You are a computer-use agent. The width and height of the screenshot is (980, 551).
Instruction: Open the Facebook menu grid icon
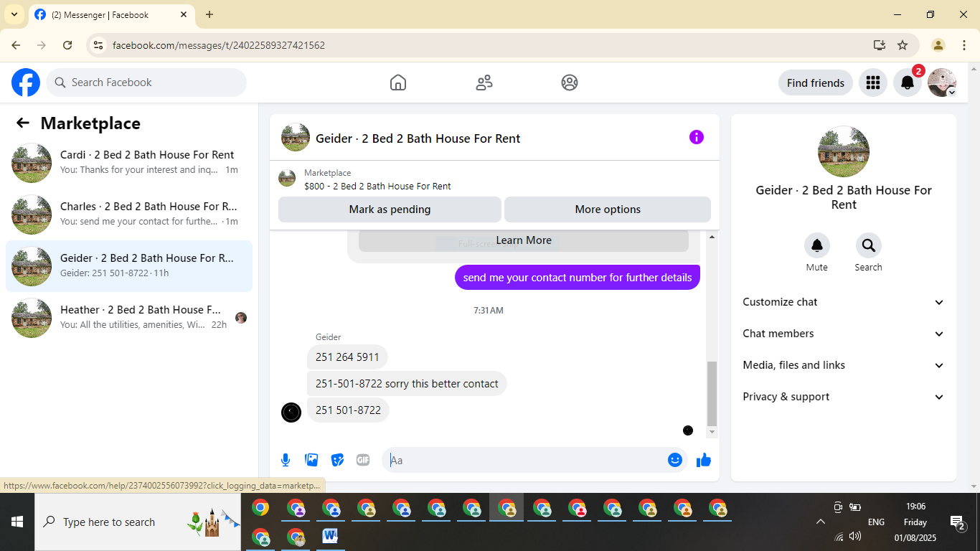click(x=873, y=83)
